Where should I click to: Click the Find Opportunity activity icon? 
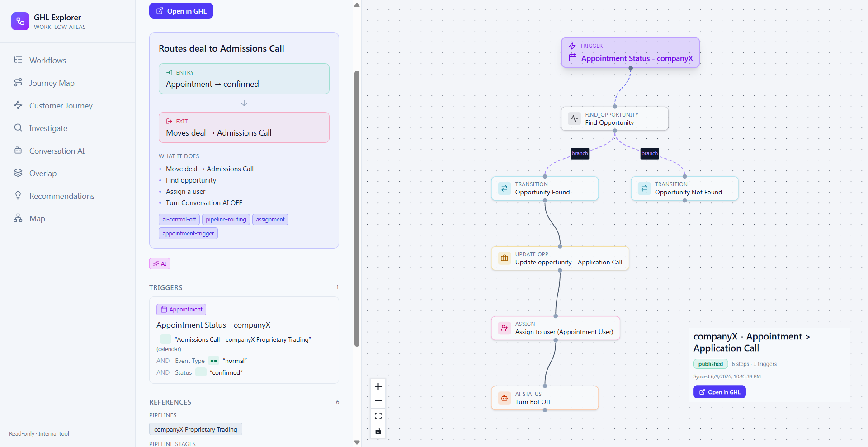point(574,118)
